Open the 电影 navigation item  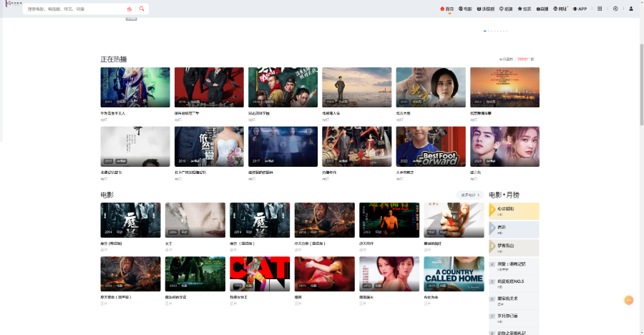pos(465,9)
